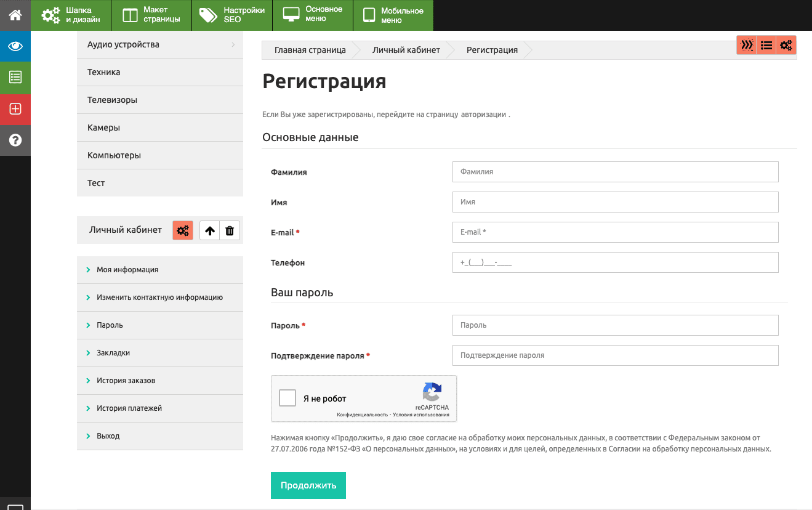Open Закладки in account menu
Image resolution: width=812 pixels, height=510 pixels.
click(x=160, y=352)
